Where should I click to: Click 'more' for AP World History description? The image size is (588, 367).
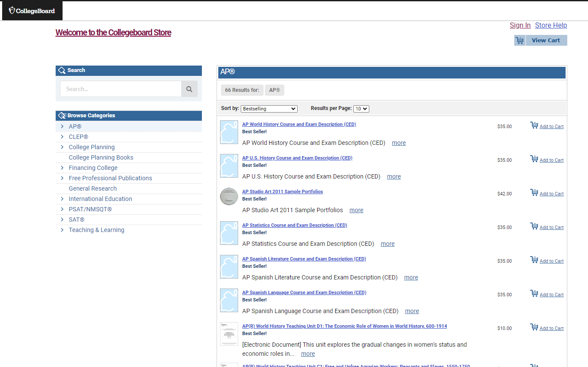tap(399, 143)
